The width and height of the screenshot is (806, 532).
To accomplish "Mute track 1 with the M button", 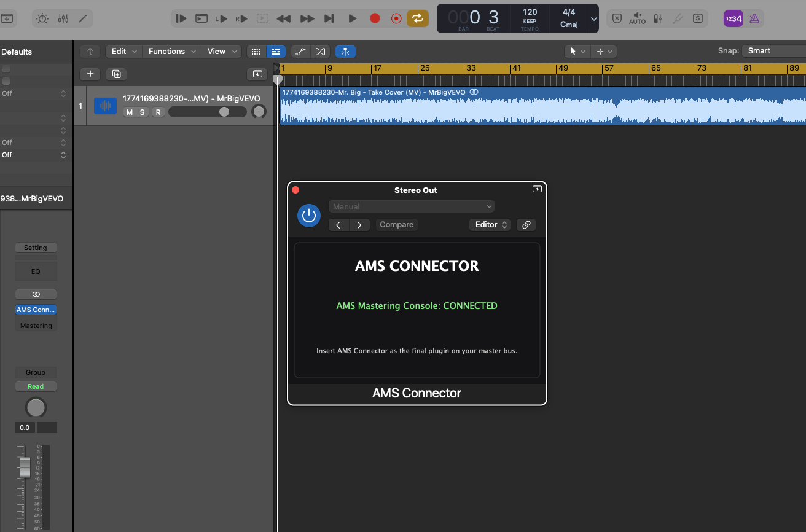I will tap(129, 112).
